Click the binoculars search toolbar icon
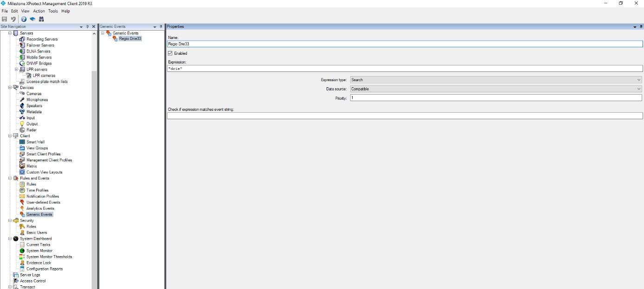 click(41, 19)
